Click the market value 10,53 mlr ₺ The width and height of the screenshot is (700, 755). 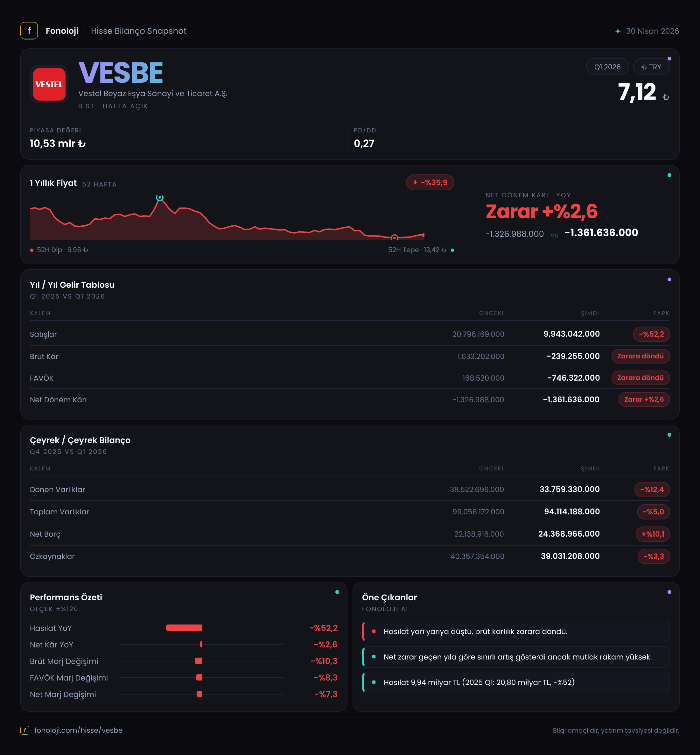click(x=58, y=144)
